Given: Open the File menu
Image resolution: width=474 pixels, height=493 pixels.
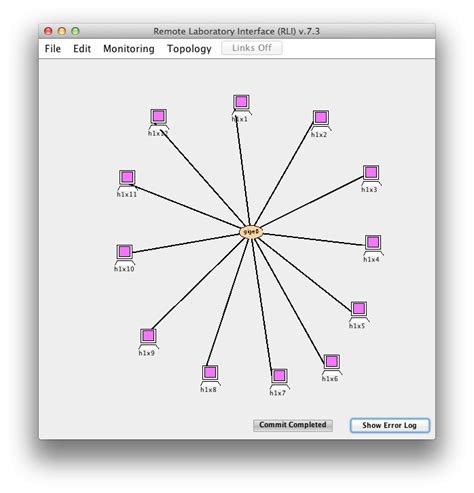Looking at the screenshot, I should click(53, 49).
